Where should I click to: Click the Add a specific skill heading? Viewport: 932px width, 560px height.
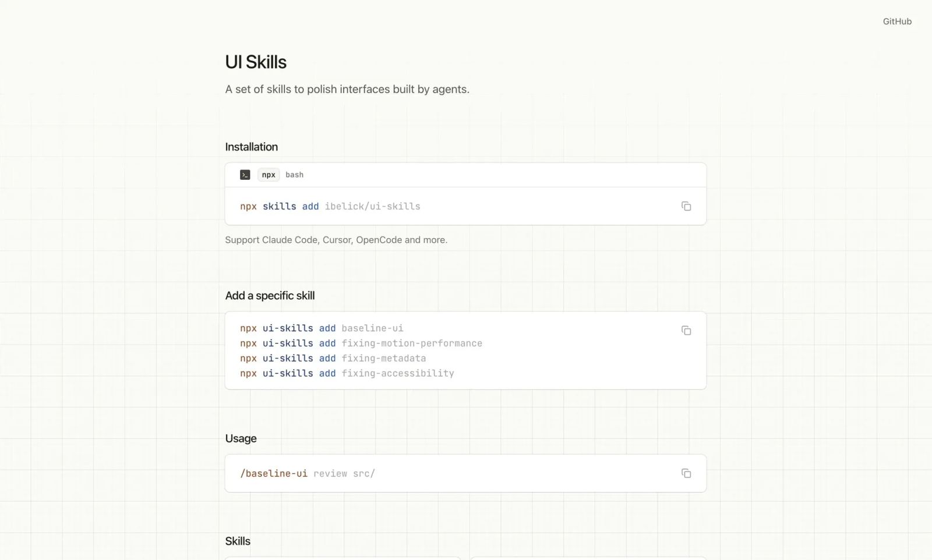[270, 296]
